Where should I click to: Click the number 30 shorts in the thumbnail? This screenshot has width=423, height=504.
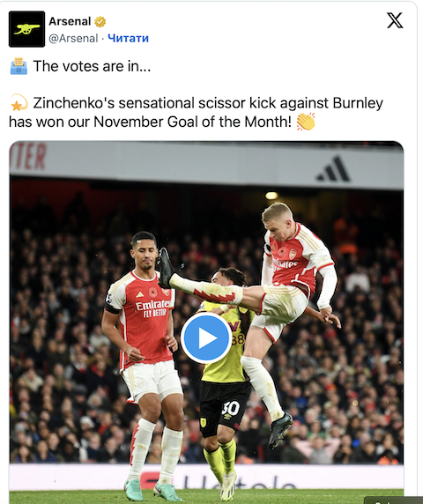[225, 407]
